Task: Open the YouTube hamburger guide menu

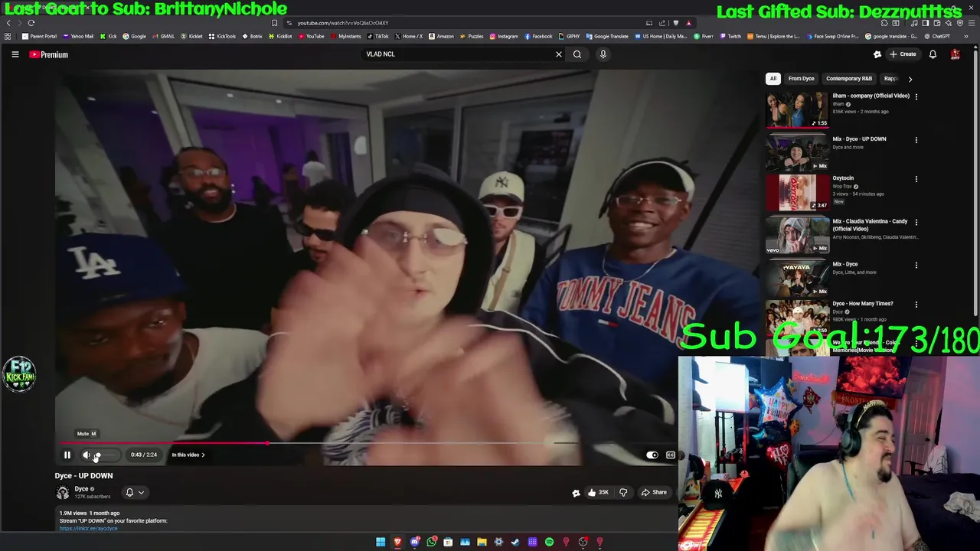Action: click(x=15, y=54)
